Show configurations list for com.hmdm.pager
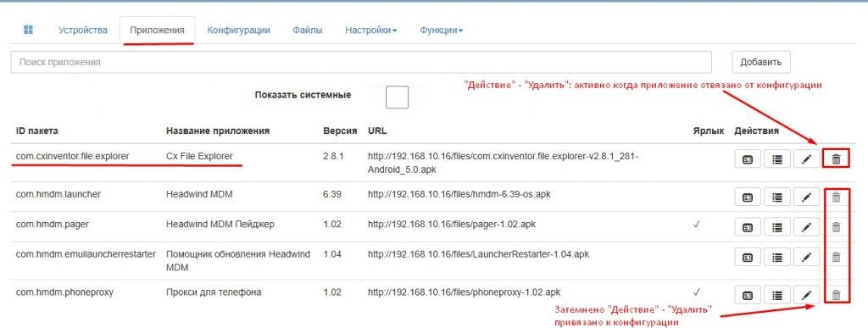The height and width of the screenshot is (328, 868). [x=777, y=227]
